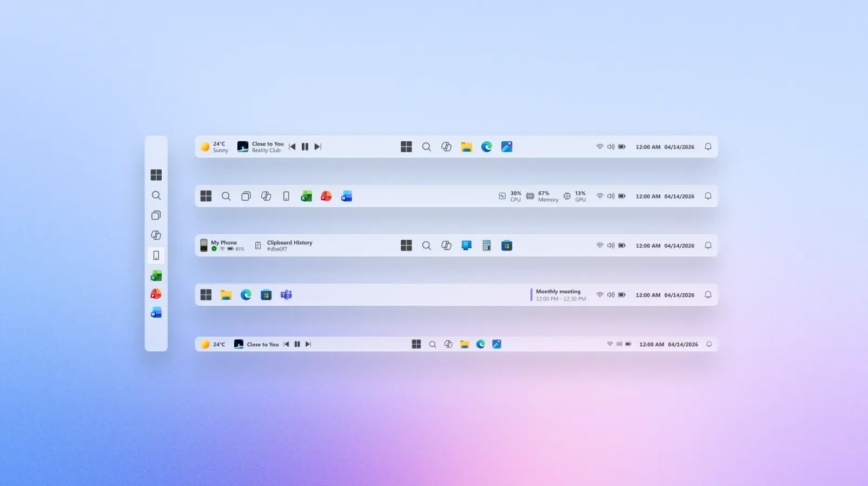Open Task View on the vertical taskbar
Screen dimensions: 868x486
click(156, 215)
